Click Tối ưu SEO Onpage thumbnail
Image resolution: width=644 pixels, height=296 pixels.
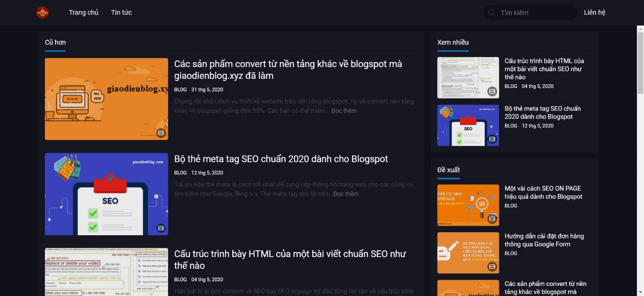468,205
